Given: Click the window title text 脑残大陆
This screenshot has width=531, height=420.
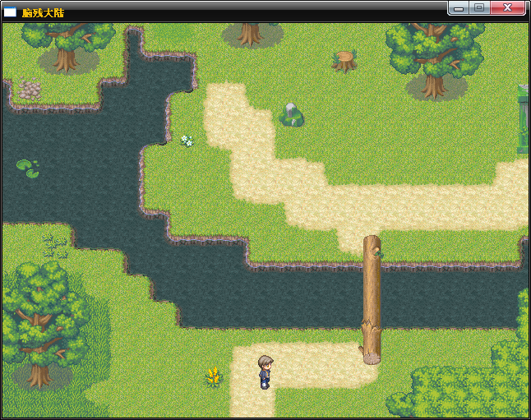Looking at the screenshot, I should tap(43, 13).
